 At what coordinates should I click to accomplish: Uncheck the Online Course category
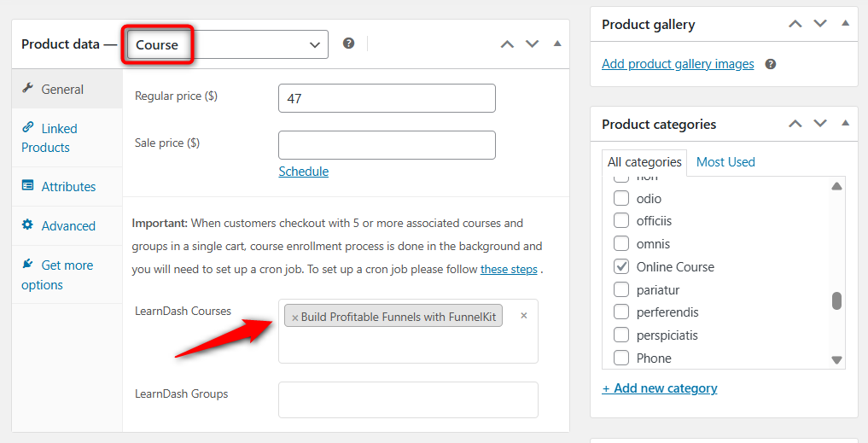pos(621,267)
